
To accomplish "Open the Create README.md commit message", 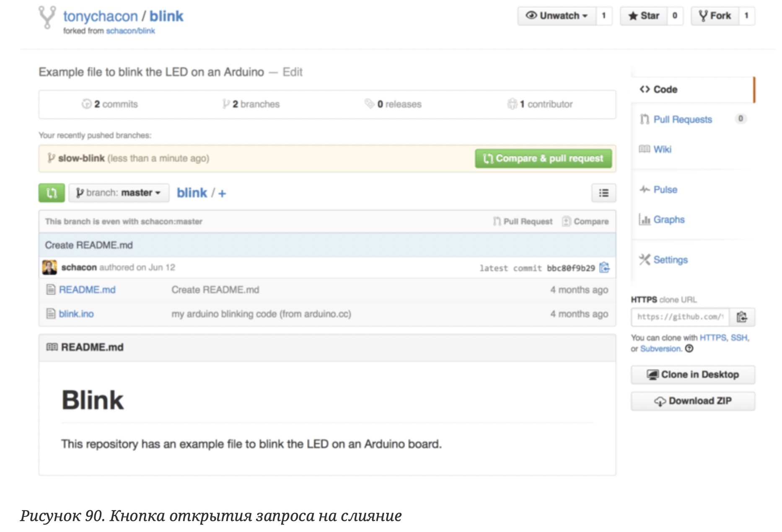I will [x=89, y=245].
